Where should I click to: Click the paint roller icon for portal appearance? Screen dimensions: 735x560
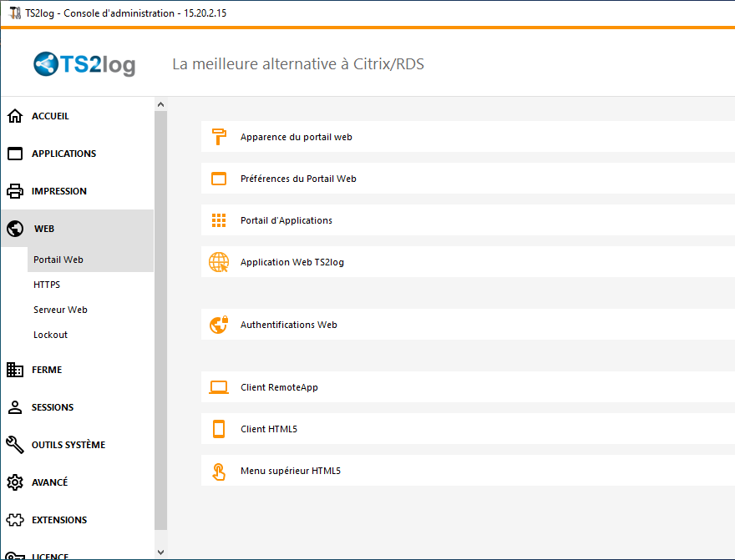point(219,137)
